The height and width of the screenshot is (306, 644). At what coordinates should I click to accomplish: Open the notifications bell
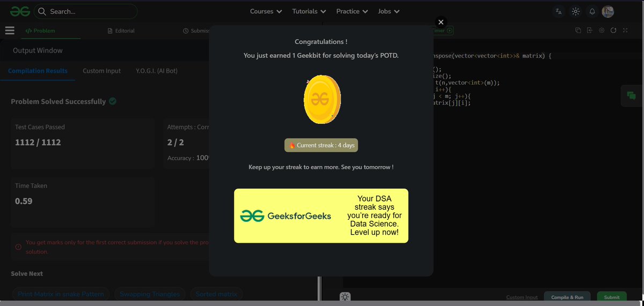[592, 11]
